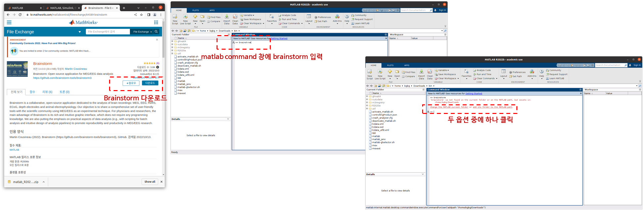Click the 다운로드 button on Brainstorm page
The width and height of the screenshot is (644, 211).
(x=150, y=83)
